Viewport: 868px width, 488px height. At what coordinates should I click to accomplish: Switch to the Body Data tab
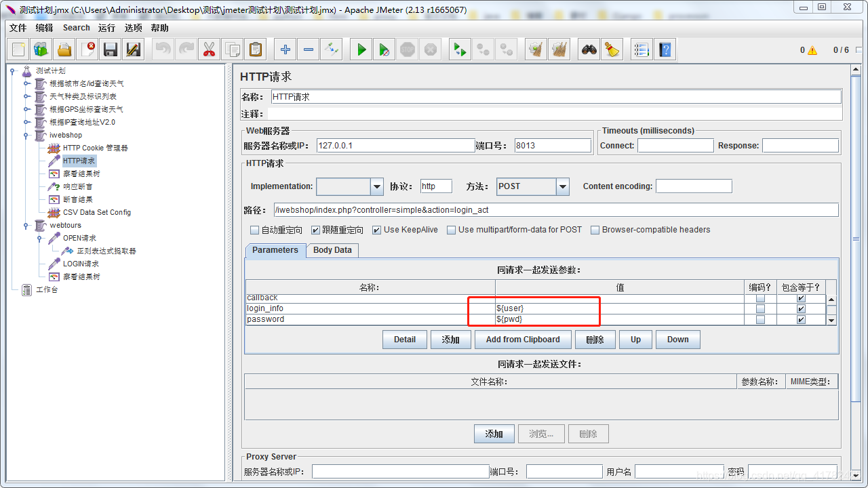tap(332, 250)
